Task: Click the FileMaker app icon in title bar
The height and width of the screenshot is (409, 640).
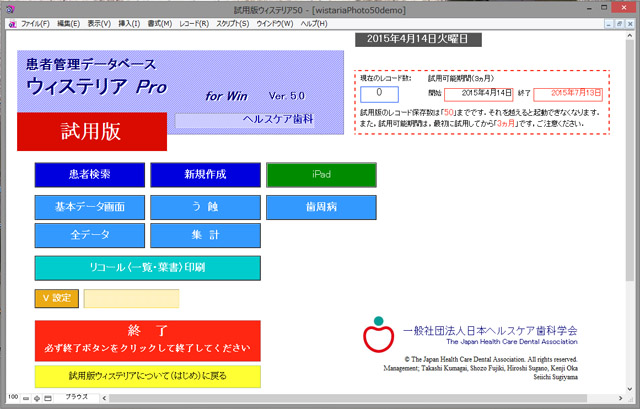Action: pyautogui.click(x=9, y=6)
